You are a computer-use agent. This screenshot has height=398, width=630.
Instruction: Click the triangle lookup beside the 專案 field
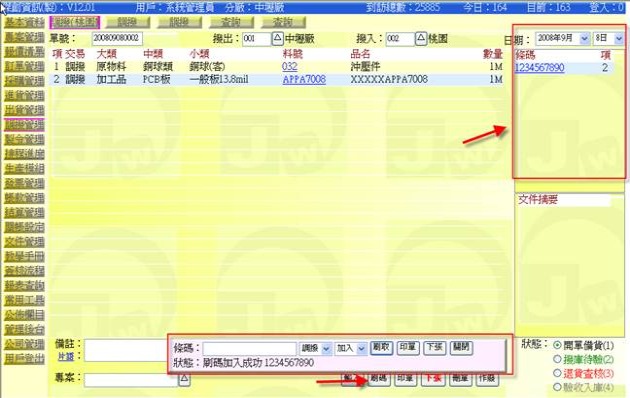[x=184, y=379]
